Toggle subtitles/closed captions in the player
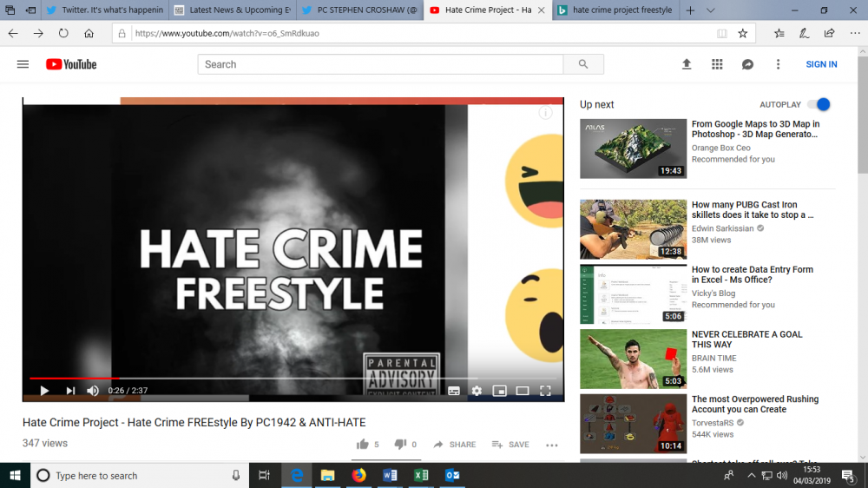 coord(454,391)
